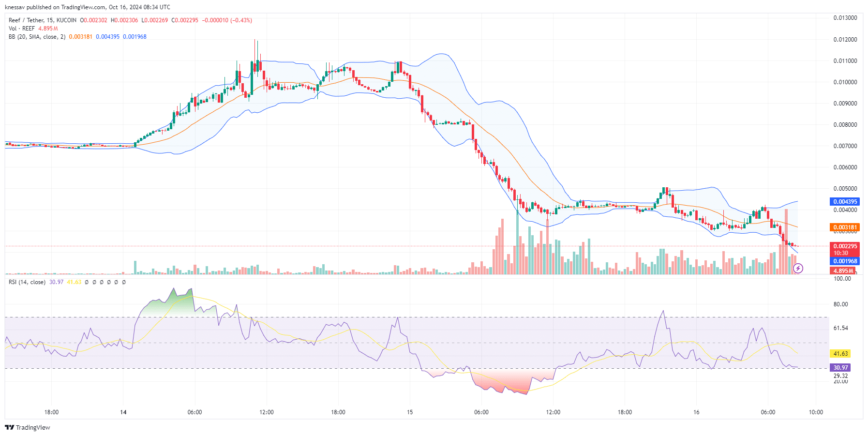The height and width of the screenshot is (436, 868).
Task: Click the yellow RSI MA label 41.63 on axis
Action: click(x=840, y=354)
